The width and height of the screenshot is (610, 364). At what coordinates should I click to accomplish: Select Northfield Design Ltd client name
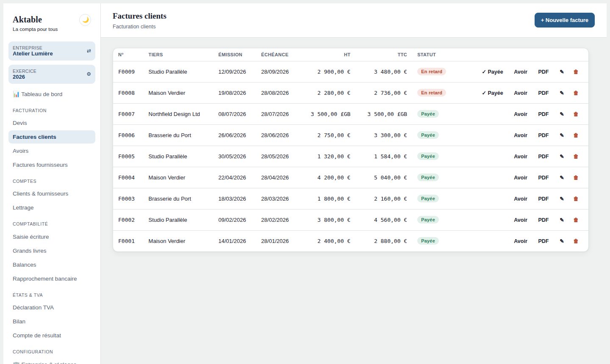point(174,114)
